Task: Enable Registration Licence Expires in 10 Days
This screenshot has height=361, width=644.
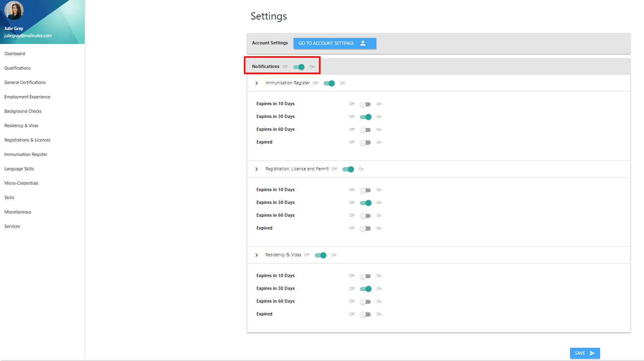Action: tap(366, 190)
